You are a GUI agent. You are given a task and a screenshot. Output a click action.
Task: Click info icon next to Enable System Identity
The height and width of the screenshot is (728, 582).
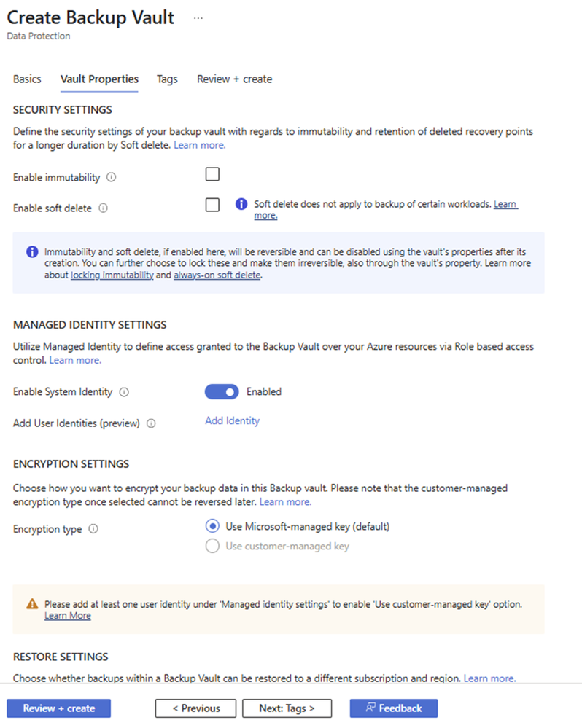pos(124,392)
